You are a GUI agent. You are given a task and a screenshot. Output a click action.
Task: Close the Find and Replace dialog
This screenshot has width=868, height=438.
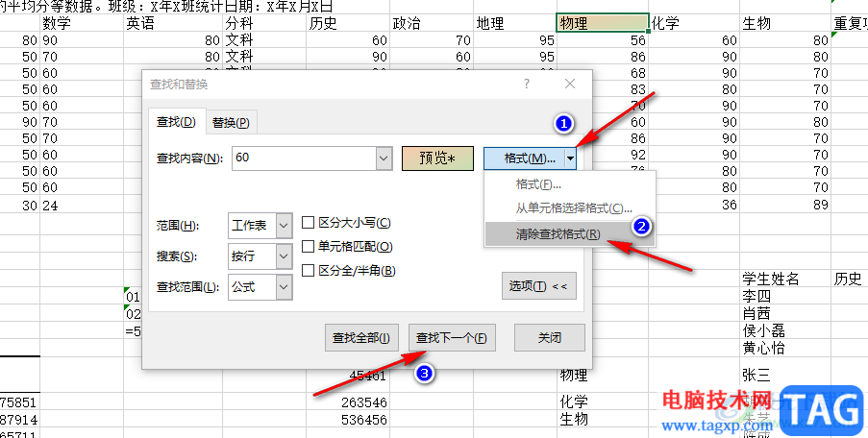click(570, 85)
